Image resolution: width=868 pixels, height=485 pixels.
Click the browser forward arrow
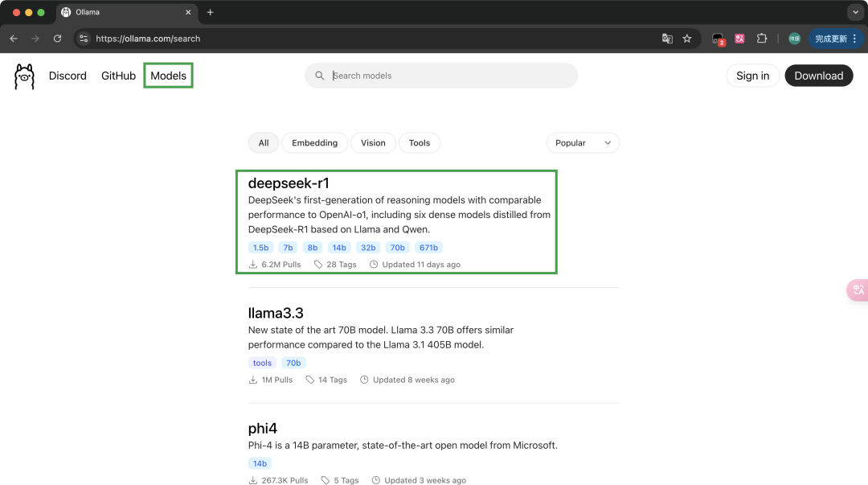(35, 39)
